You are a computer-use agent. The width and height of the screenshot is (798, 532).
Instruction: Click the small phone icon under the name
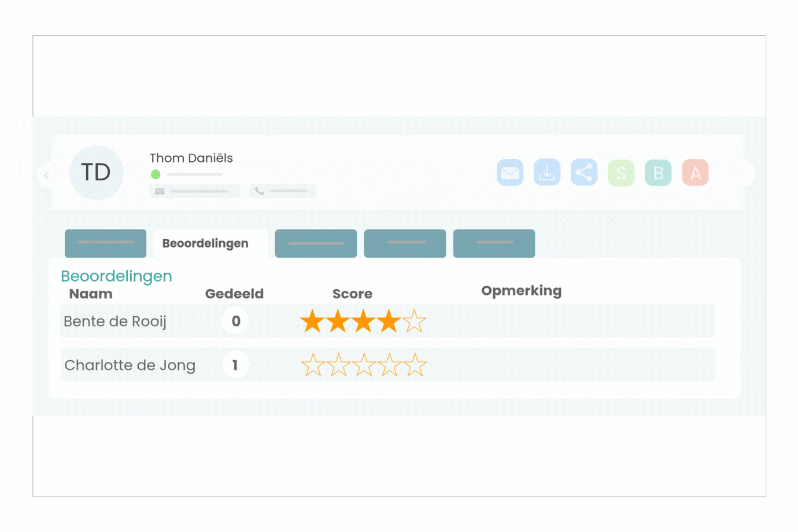coord(260,191)
